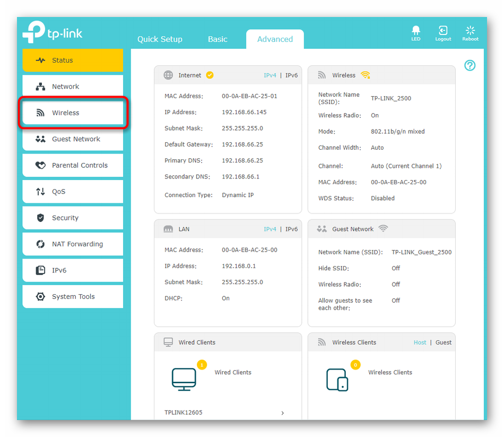Open Parental Controls menu item
Viewport: 504px width, 437px height.
[73, 165]
